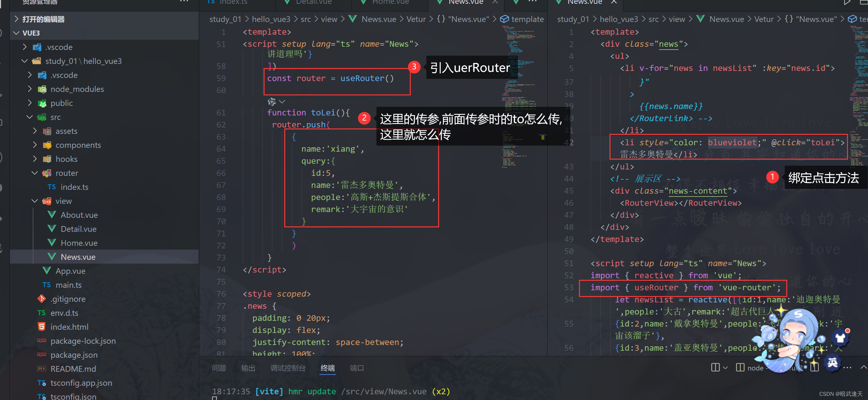Close the right News.vue editor tab
This screenshot has width=868, height=400.
coord(614,2)
